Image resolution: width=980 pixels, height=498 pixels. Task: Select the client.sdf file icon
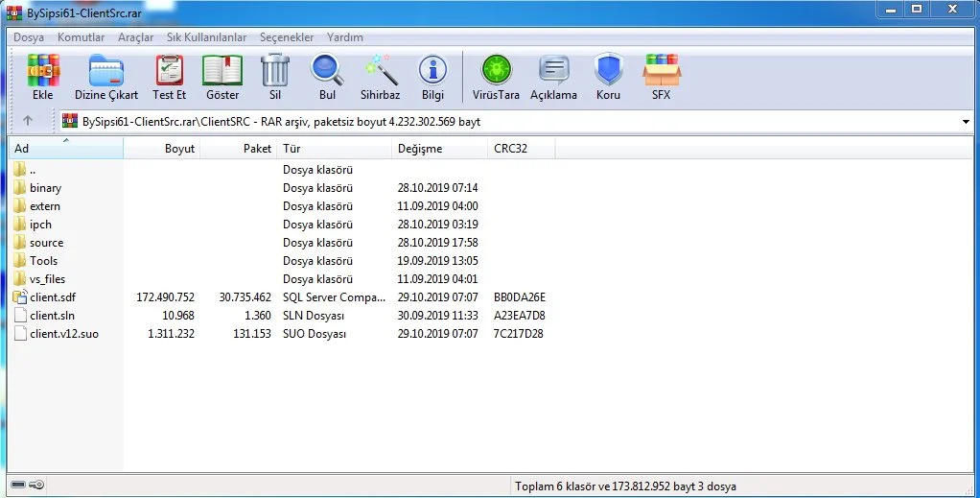pos(20,296)
